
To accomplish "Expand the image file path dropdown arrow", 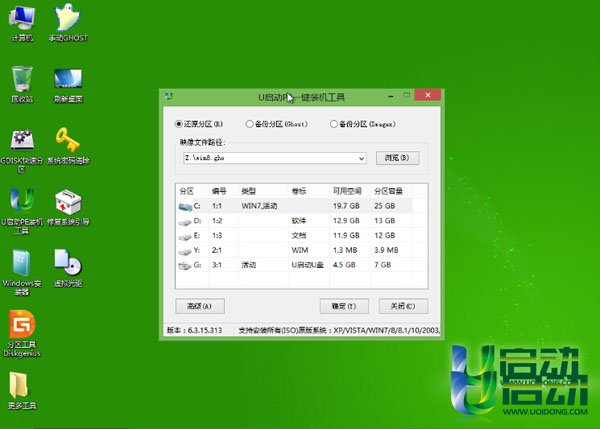I will click(x=361, y=158).
